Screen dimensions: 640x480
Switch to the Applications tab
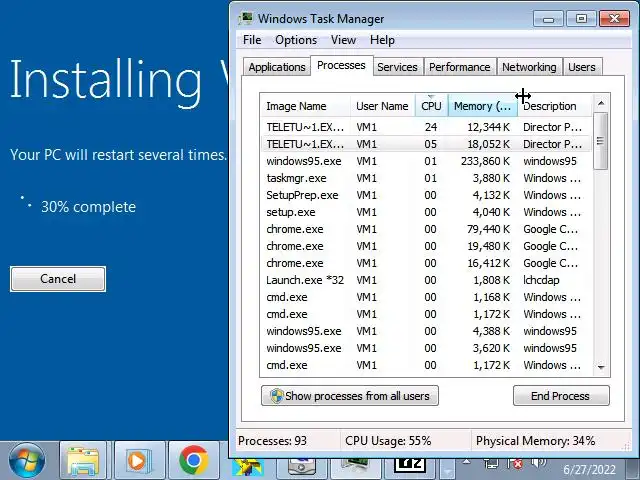pyautogui.click(x=277, y=67)
